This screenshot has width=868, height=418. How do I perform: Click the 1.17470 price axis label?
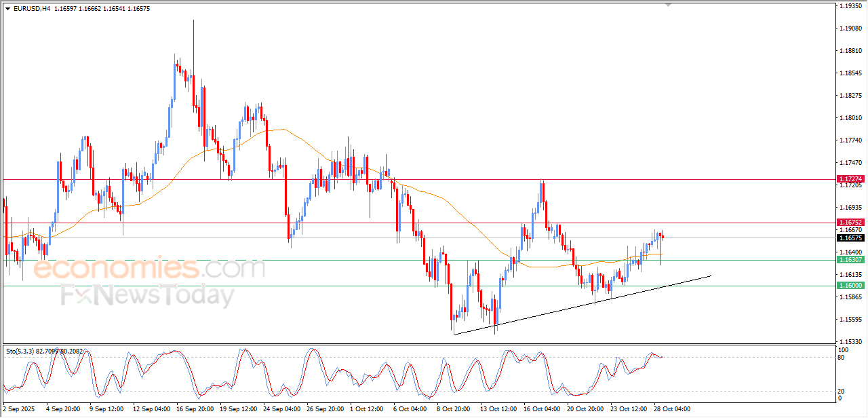click(850, 163)
